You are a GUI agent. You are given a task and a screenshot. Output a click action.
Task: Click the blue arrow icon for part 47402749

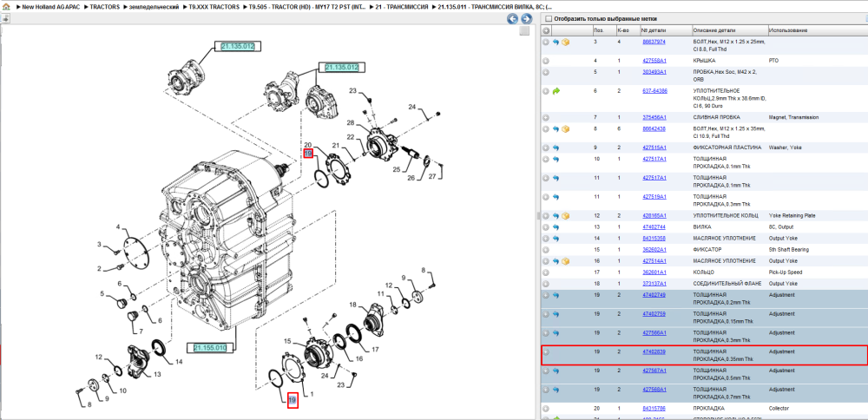(x=556, y=295)
